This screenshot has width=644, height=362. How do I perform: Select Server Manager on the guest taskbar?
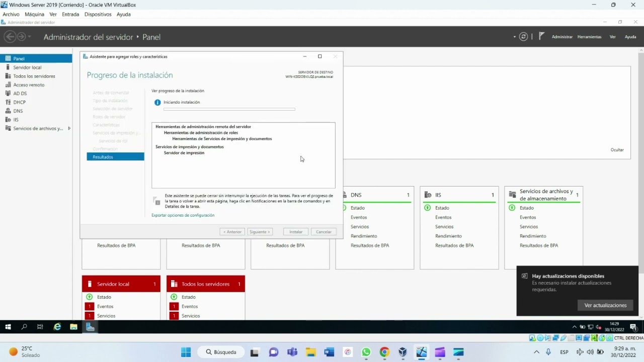click(90, 327)
